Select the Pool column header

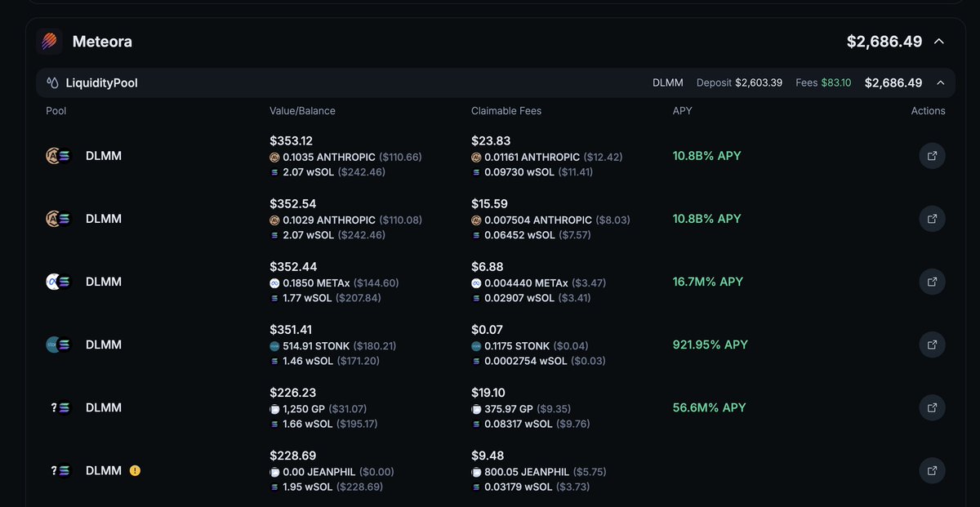click(x=56, y=111)
